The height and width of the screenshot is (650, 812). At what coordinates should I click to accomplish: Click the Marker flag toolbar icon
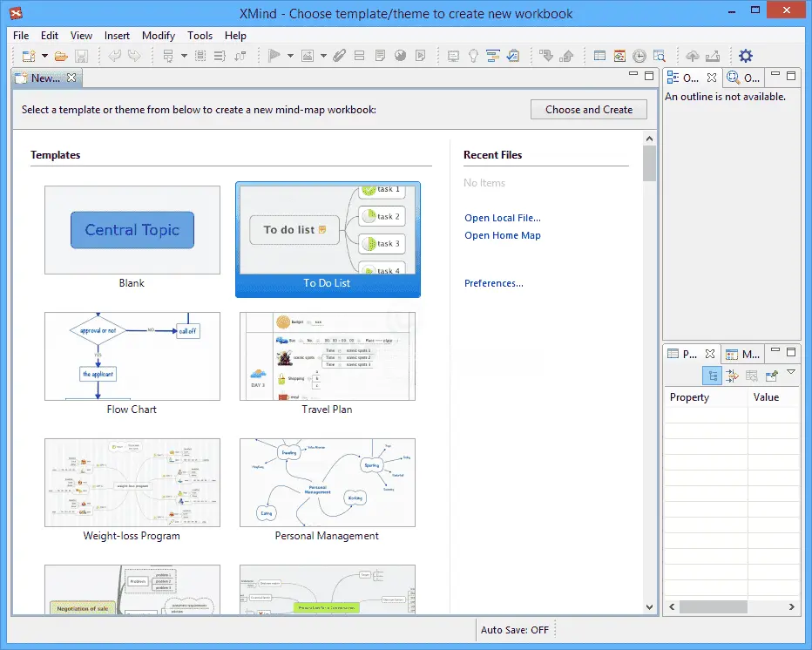(x=274, y=56)
